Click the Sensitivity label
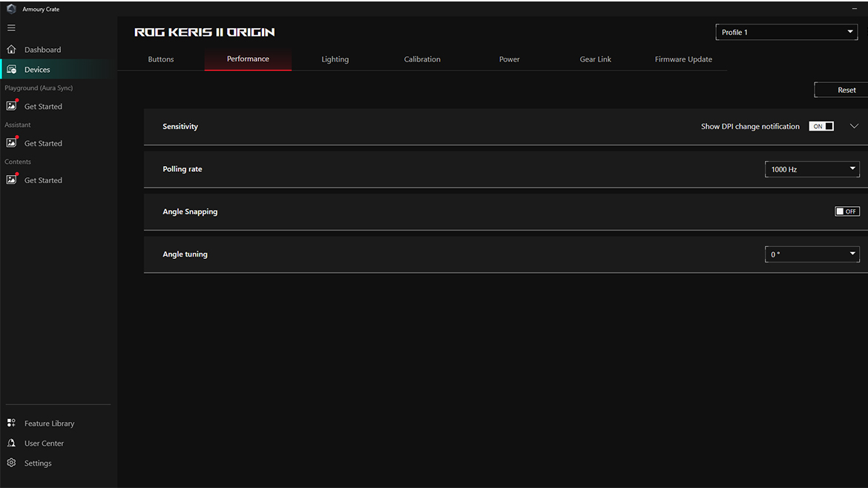The height and width of the screenshot is (488, 868). click(x=180, y=126)
